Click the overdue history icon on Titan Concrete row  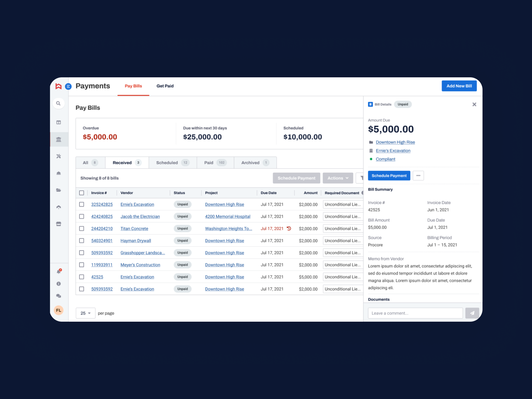[289, 228]
